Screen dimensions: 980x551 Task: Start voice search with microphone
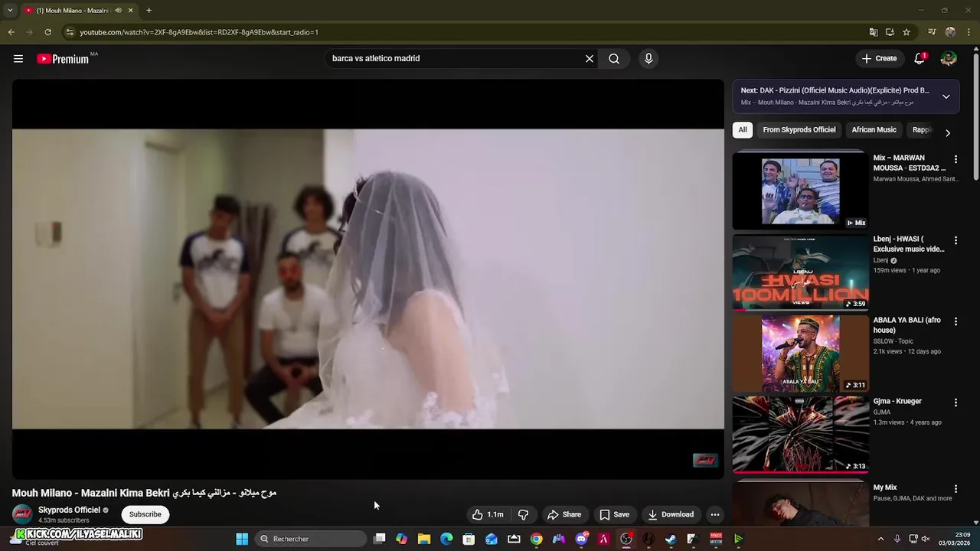pyautogui.click(x=648, y=58)
